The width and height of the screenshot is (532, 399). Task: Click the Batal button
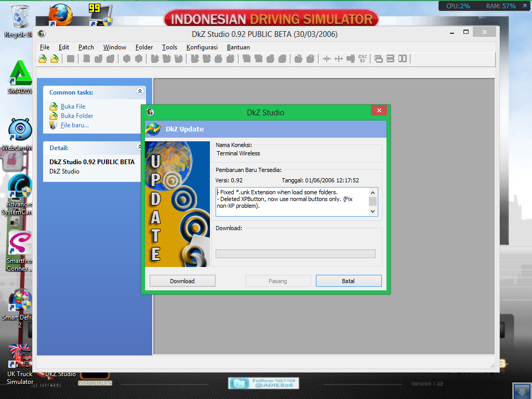[x=349, y=281]
